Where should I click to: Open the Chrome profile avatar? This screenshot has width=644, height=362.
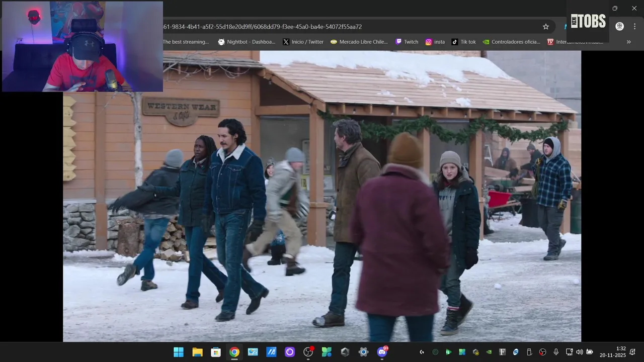point(620,26)
